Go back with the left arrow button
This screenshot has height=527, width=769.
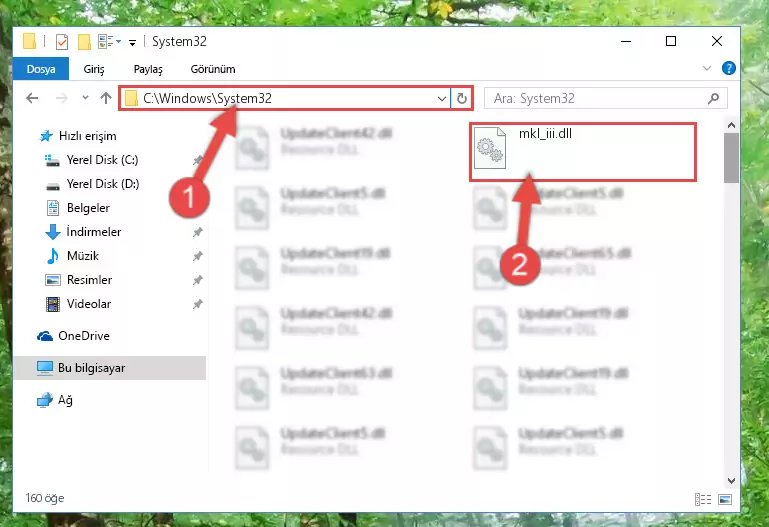pyautogui.click(x=32, y=99)
